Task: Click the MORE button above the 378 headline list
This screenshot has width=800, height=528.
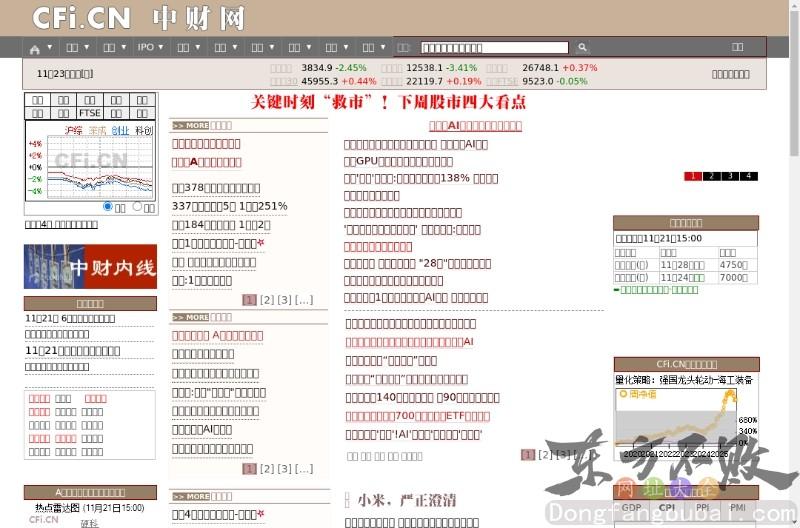Action: (x=191, y=125)
